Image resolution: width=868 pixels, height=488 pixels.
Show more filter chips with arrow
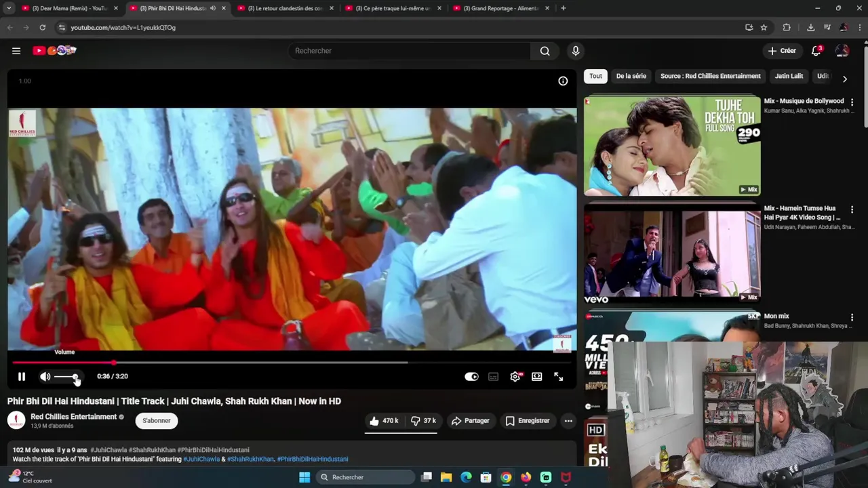[845, 79]
